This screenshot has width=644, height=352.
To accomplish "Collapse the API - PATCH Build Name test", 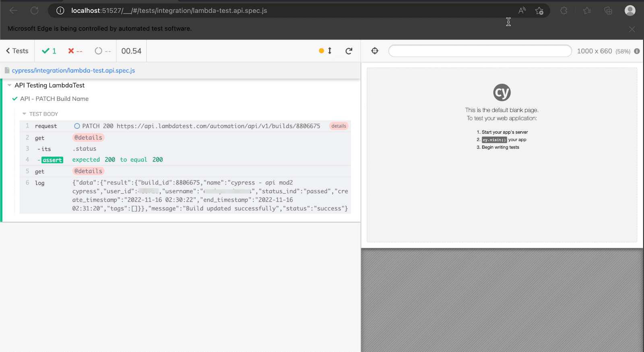I will [x=54, y=99].
